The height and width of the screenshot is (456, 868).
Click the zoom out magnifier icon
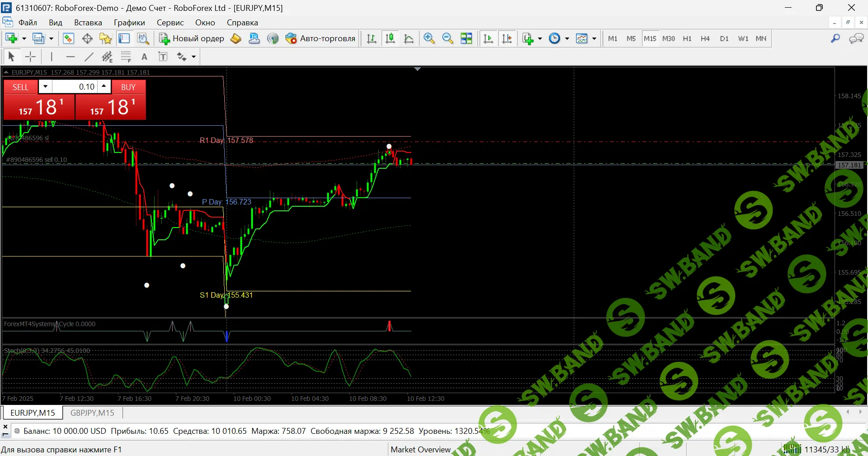point(448,39)
